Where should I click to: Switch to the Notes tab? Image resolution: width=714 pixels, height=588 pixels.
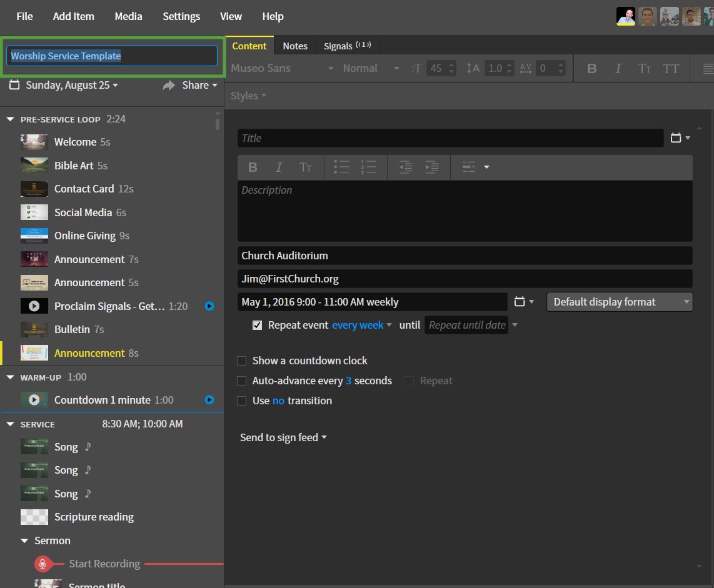tap(295, 46)
